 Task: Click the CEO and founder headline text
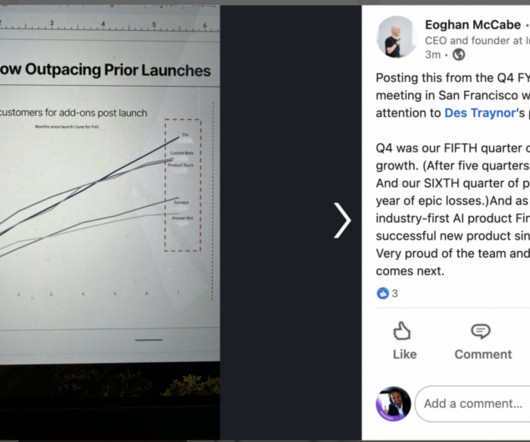[x=477, y=41]
